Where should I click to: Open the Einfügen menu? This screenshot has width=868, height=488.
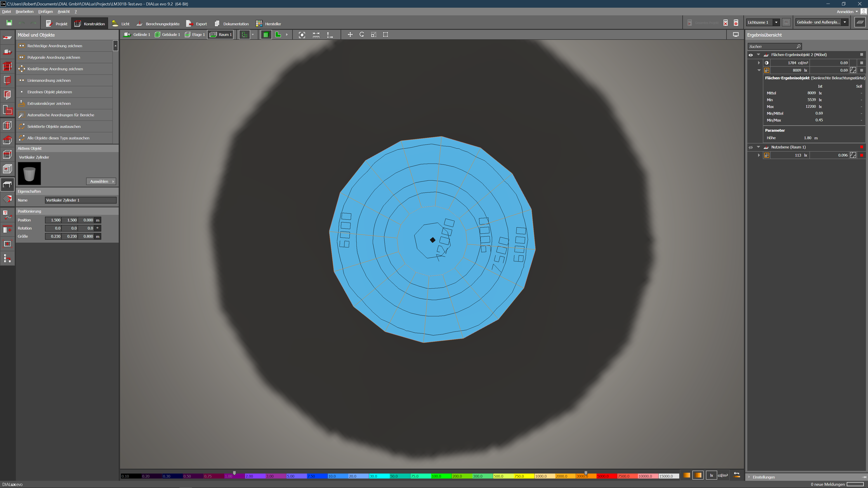coord(45,12)
